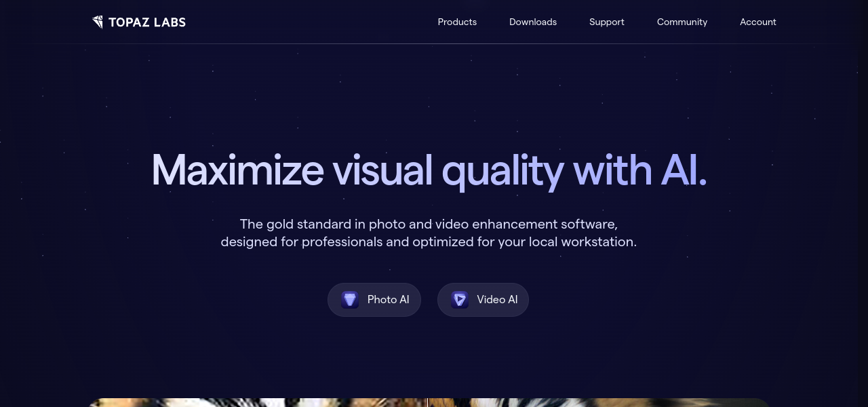This screenshot has width=868, height=407.
Task: Click the Photo AI gem icon
Action: 350,300
